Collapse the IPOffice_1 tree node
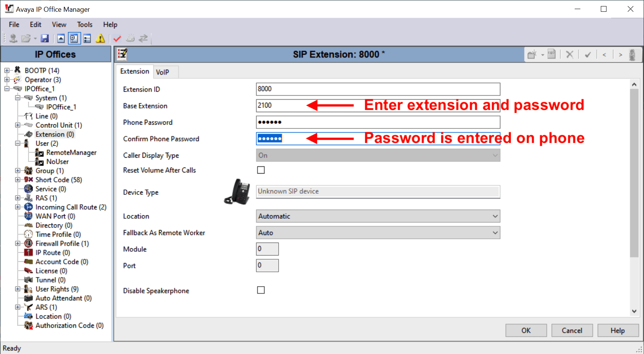Image resolution: width=644 pixels, height=354 pixels. click(7, 89)
